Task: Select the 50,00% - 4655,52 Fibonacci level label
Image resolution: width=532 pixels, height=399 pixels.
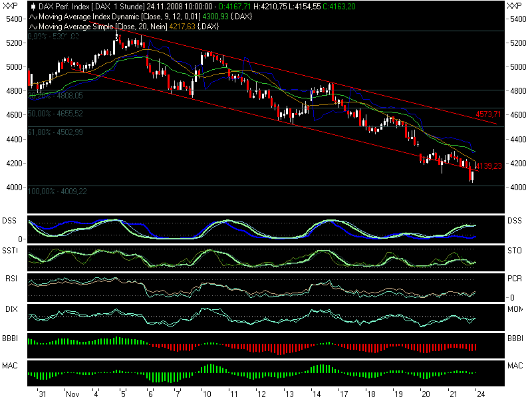Action: (56, 114)
